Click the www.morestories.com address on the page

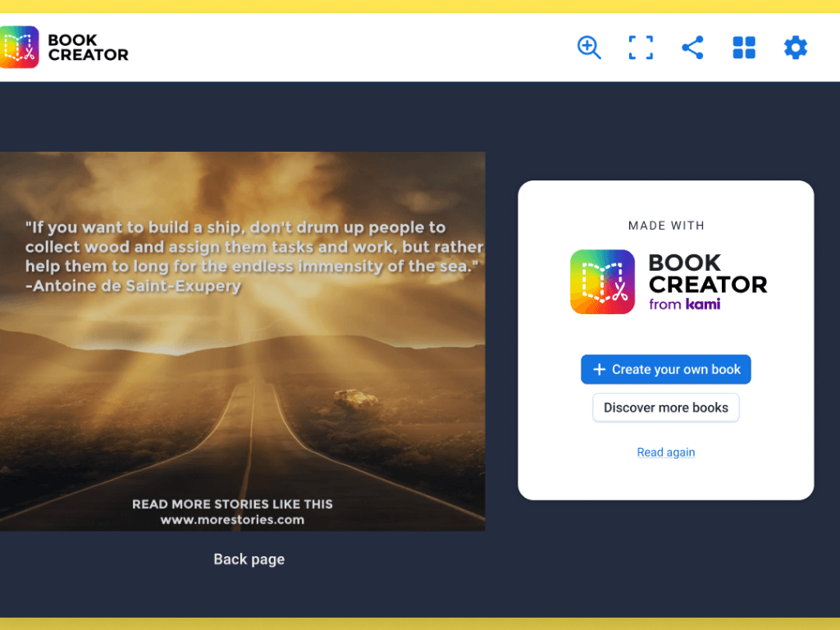tap(232, 519)
